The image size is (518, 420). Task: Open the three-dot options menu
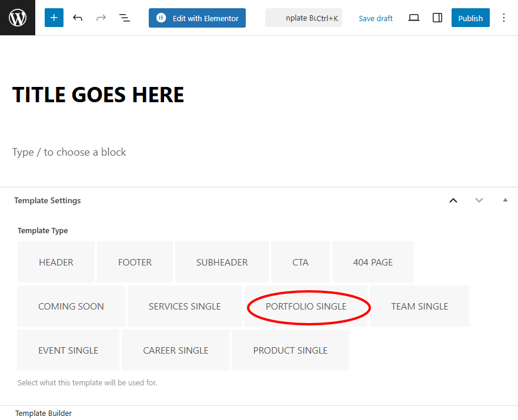coord(503,18)
